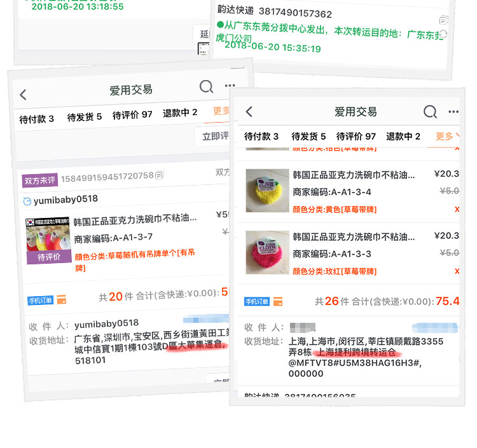The width and height of the screenshot is (477, 448).
Task: Copy order number 158499159451720758 via copy icon
Action: 160,175
